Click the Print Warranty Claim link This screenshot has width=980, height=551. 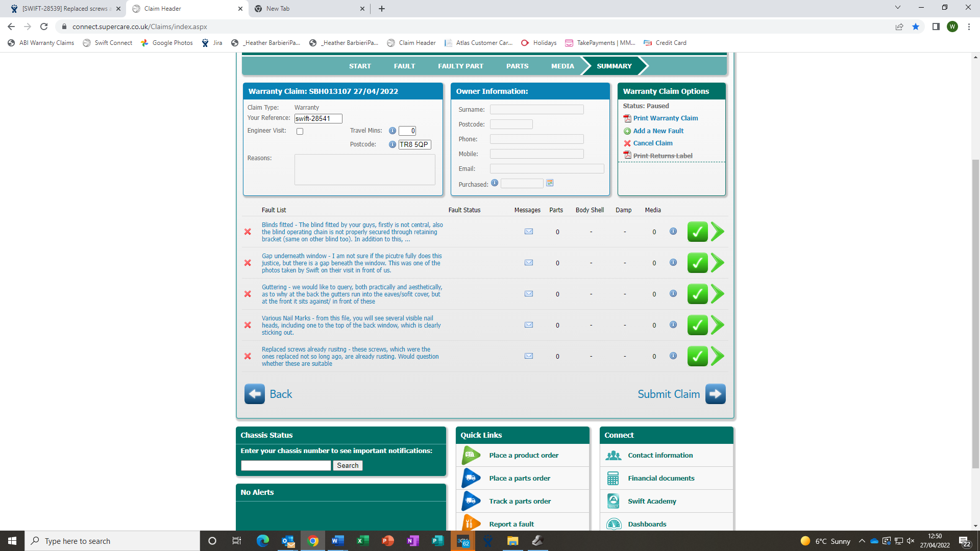665,118
